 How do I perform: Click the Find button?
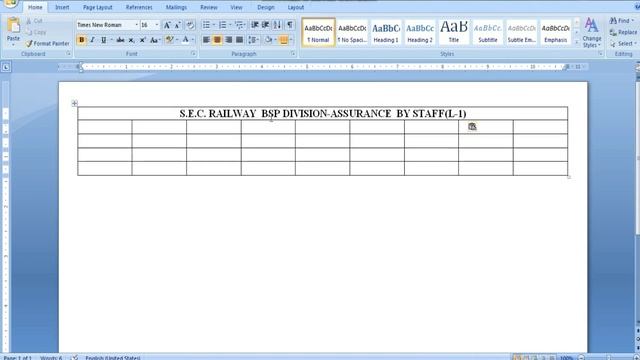tap(622, 20)
